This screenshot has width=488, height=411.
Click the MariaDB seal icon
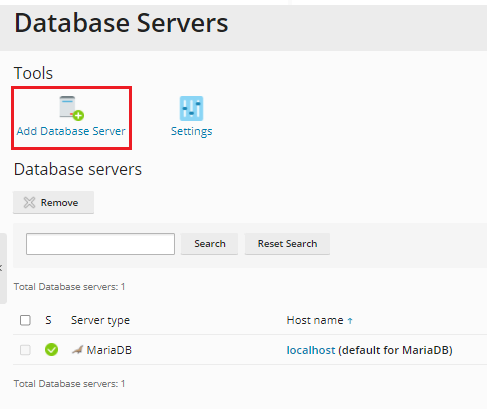(x=77, y=350)
